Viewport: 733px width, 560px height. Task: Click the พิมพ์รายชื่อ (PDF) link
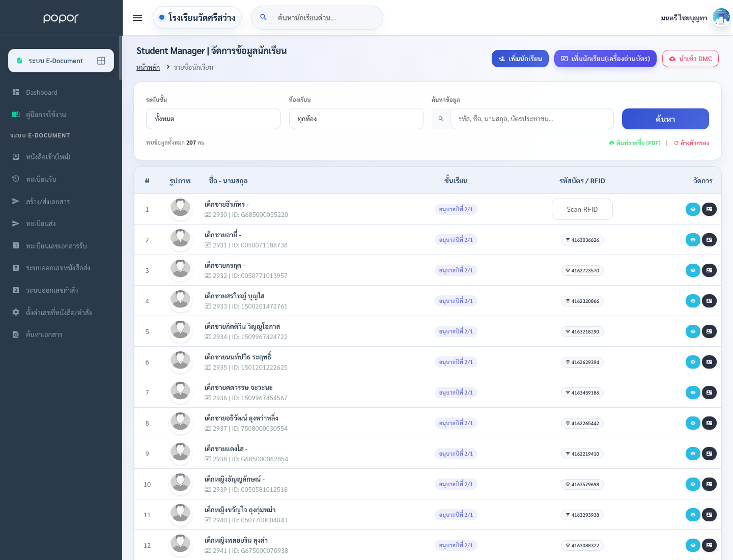click(635, 143)
